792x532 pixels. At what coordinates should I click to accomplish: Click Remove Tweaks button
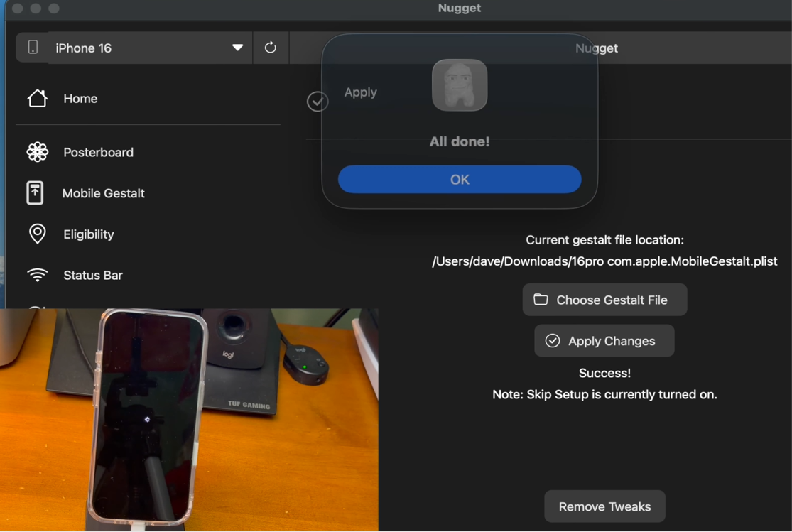pyautogui.click(x=604, y=506)
